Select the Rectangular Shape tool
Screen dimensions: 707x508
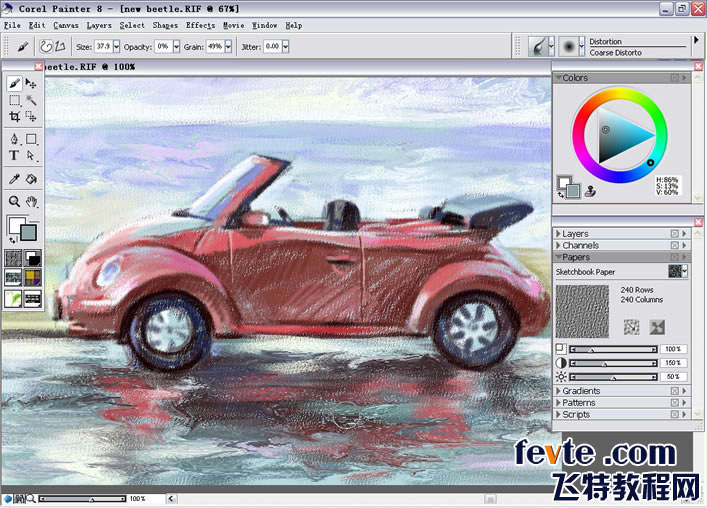coord(31,139)
